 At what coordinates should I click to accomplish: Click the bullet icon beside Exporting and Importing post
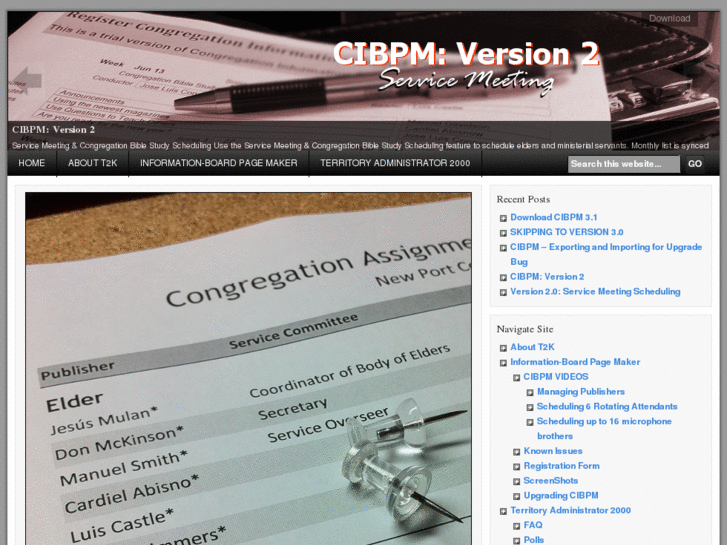503,248
